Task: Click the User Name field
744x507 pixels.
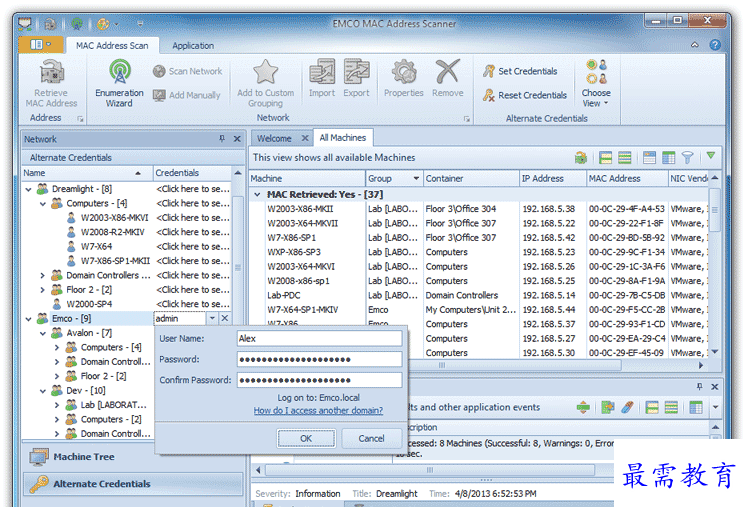Action: (x=319, y=338)
